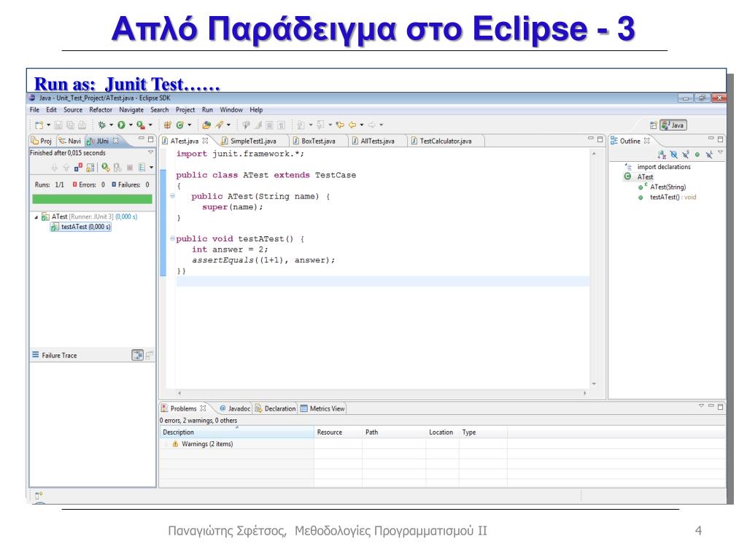Click the editor vertical scrollbar down arrow
The height and width of the screenshot is (560, 747).
(x=594, y=384)
